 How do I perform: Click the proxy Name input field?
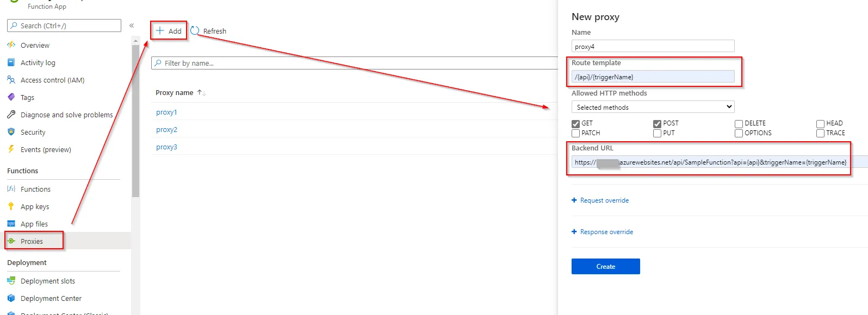coord(653,46)
